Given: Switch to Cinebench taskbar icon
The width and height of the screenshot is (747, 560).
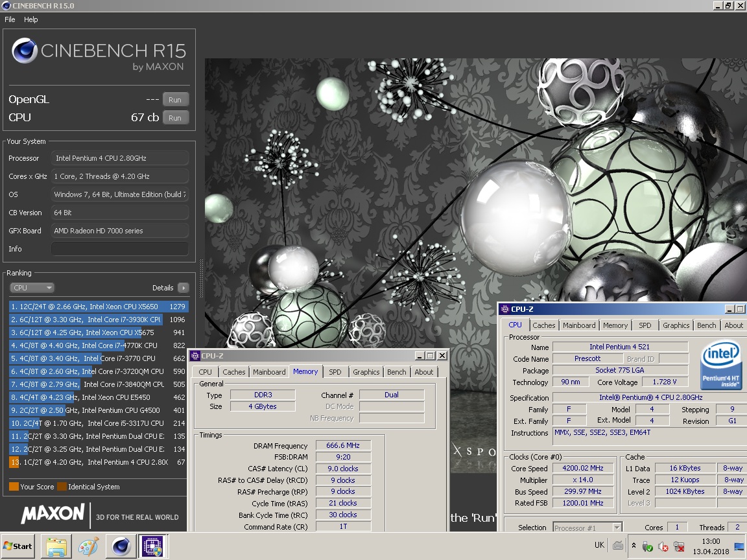Looking at the screenshot, I should pyautogui.click(x=121, y=546).
